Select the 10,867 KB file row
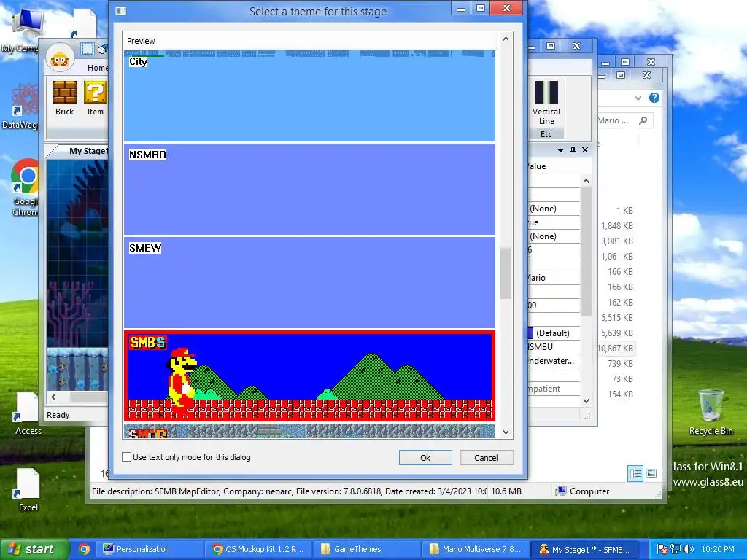 [616, 348]
